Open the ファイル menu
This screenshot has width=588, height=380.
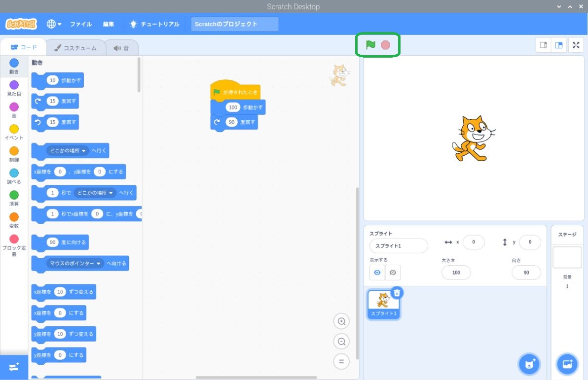click(x=80, y=24)
